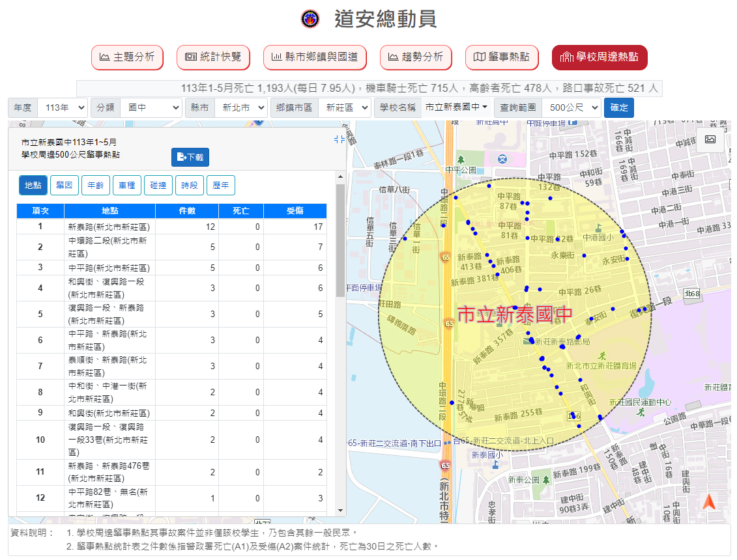Viewport: 737px width, 560px height.
Task: Click the 中平公園 tree marker on map
Action: coord(461,160)
